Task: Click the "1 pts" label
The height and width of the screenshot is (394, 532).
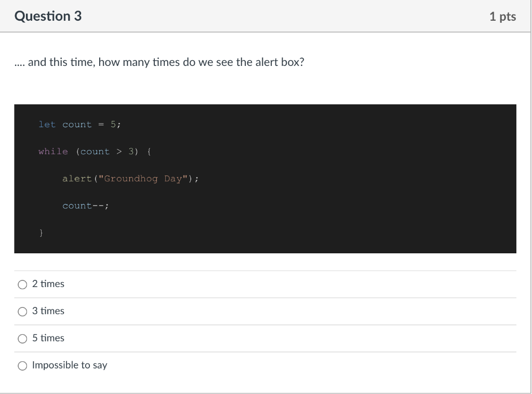Action: (x=502, y=16)
